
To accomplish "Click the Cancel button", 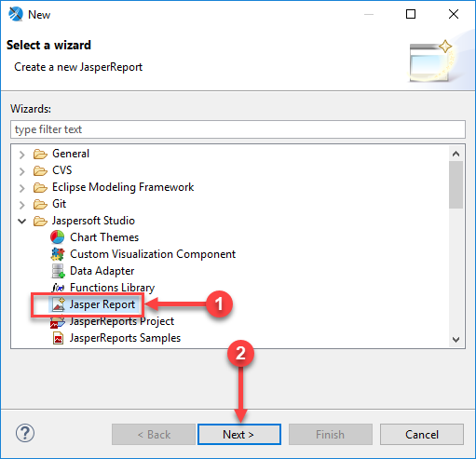I will (422, 435).
